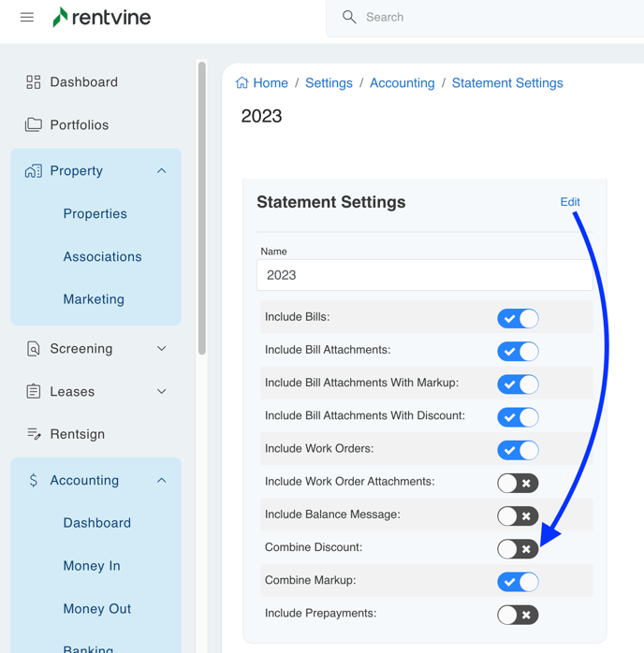This screenshot has height=653, width=644.
Task: Enable the Combine Discount toggle
Action: coord(518,549)
